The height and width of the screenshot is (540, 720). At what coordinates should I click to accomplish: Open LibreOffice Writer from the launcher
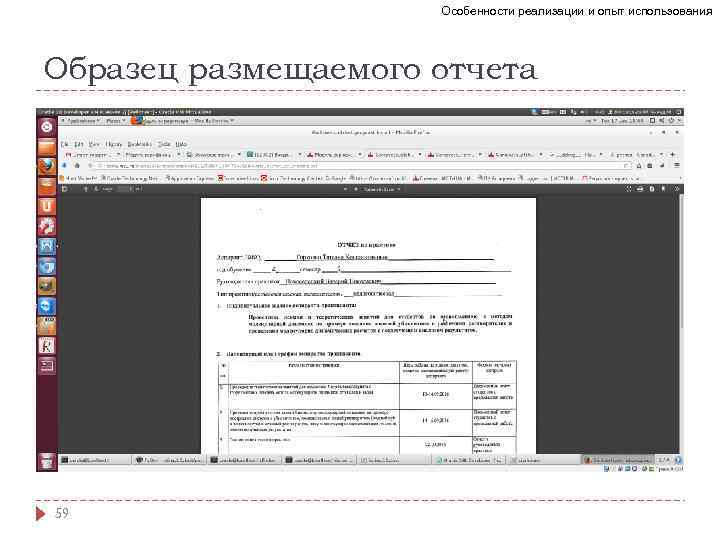tap(46, 246)
